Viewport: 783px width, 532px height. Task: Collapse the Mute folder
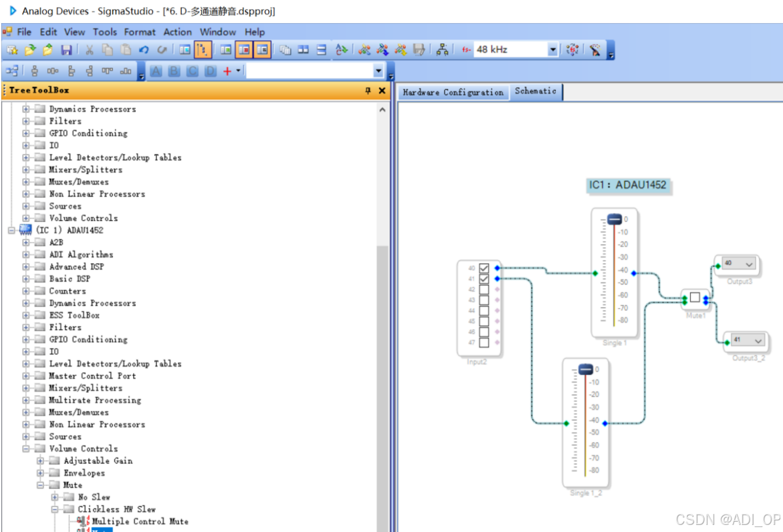(40, 485)
